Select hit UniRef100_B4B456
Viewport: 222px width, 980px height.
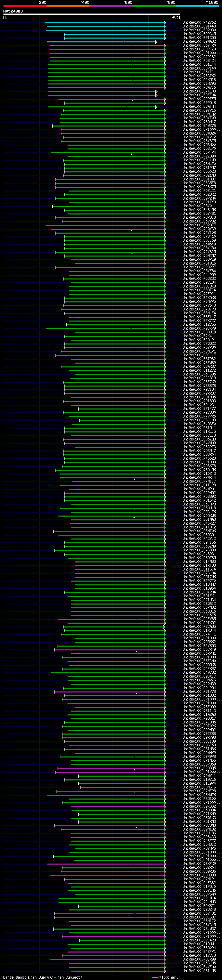click(199, 210)
